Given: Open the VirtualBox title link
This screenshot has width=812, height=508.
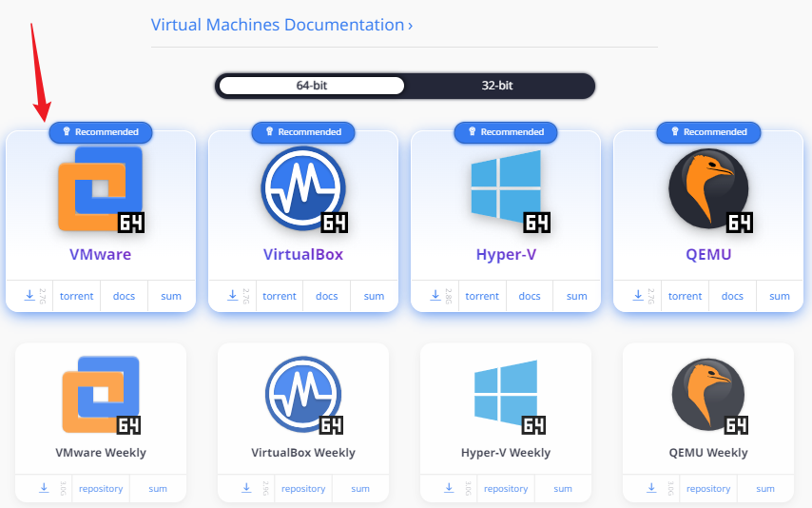Looking at the screenshot, I should click(x=303, y=255).
